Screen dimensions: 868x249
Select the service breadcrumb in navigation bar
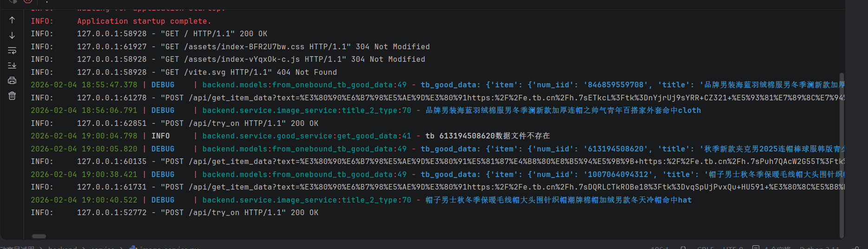103,247
